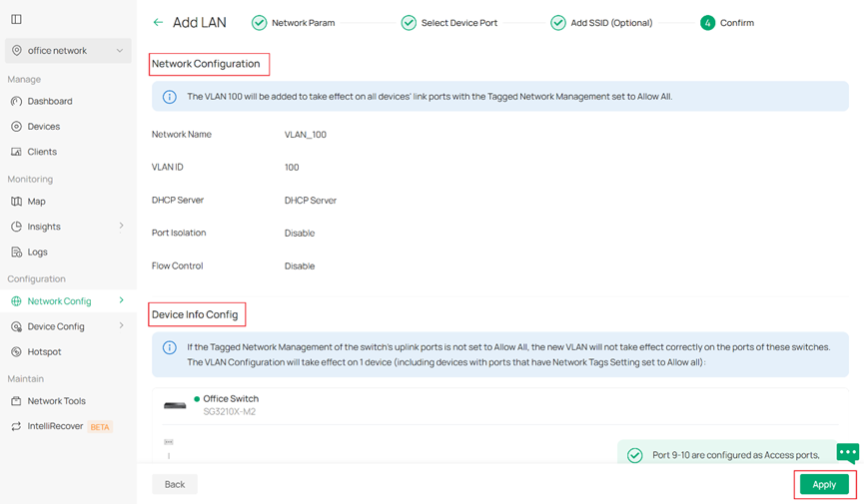Open Insights section
Image resolution: width=864 pixels, height=504 pixels.
coord(44,227)
